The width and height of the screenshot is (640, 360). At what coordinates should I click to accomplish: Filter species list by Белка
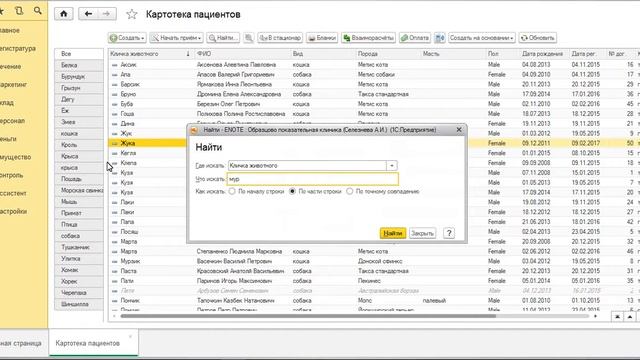tap(79, 65)
